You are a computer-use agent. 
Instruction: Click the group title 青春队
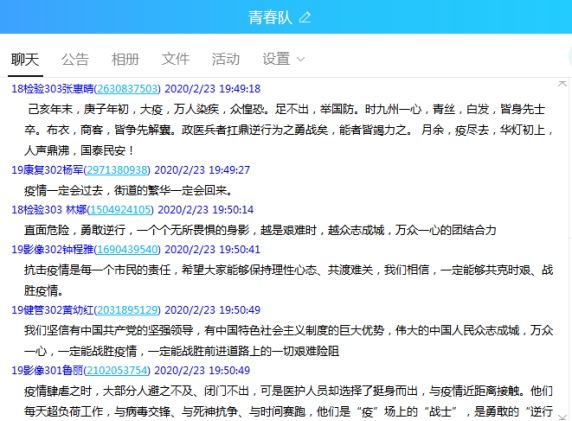point(270,17)
